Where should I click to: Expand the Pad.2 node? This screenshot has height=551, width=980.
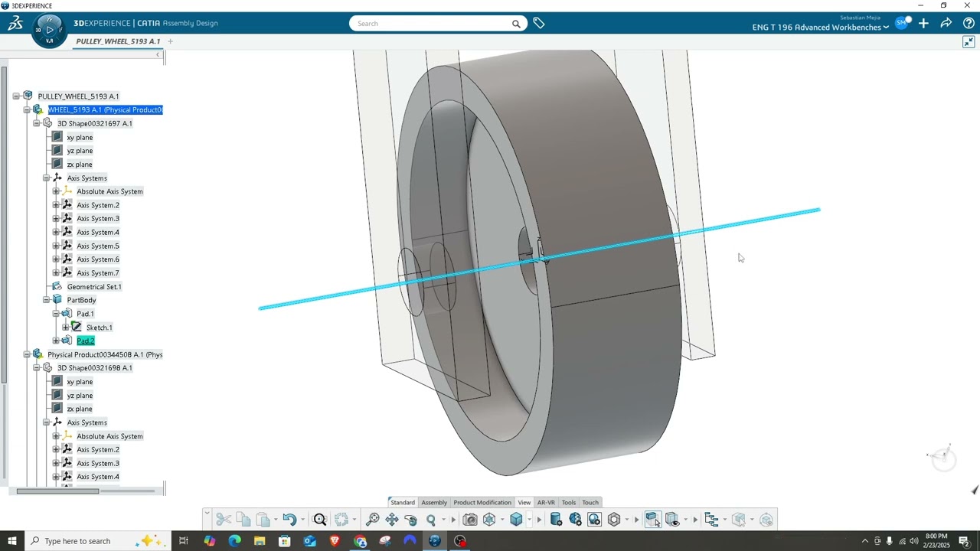click(56, 341)
